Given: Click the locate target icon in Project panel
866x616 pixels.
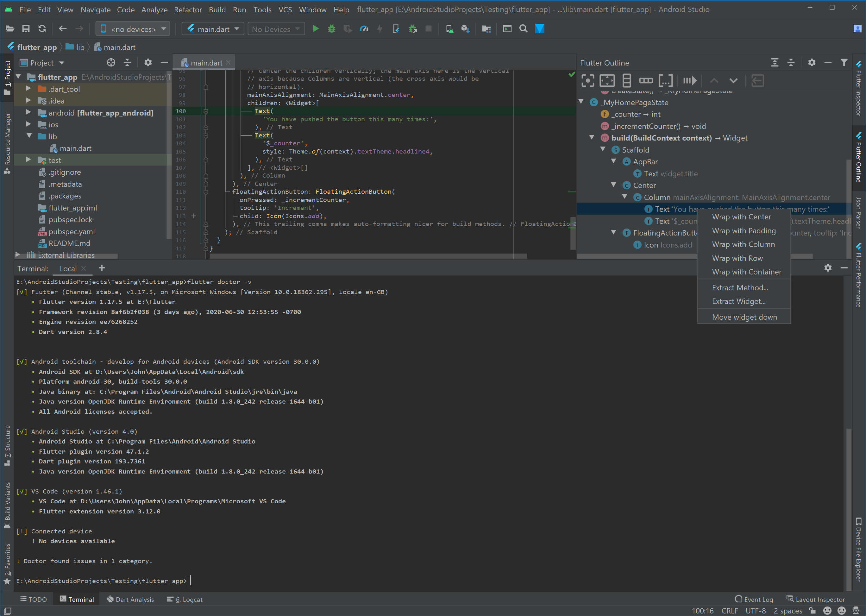Looking at the screenshot, I should click(x=111, y=63).
